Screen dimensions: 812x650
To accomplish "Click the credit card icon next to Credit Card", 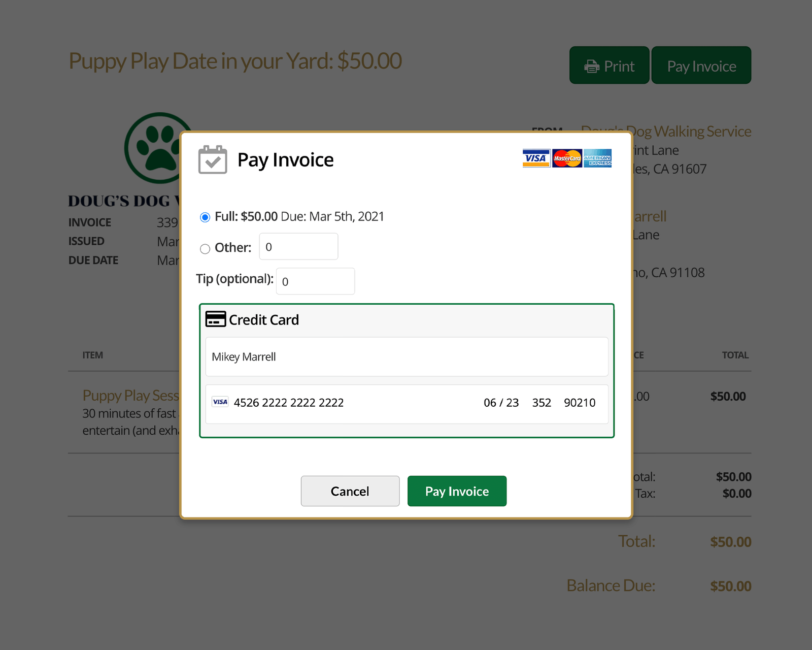I will coord(215,319).
